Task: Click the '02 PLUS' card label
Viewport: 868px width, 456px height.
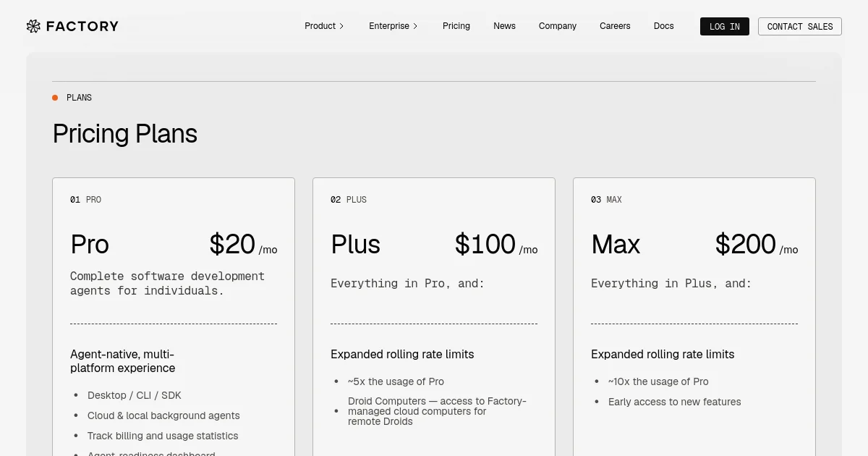Action: click(349, 200)
